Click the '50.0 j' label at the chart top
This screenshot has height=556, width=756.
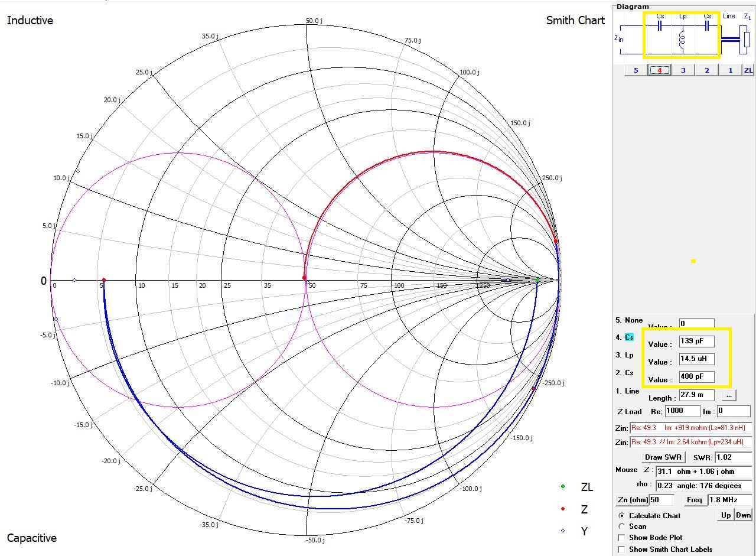click(x=315, y=21)
